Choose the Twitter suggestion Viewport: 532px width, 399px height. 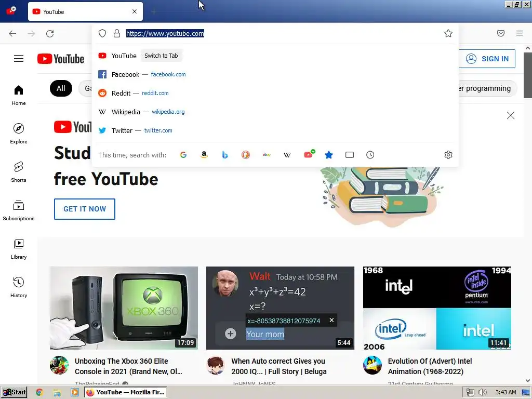[x=275, y=130]
